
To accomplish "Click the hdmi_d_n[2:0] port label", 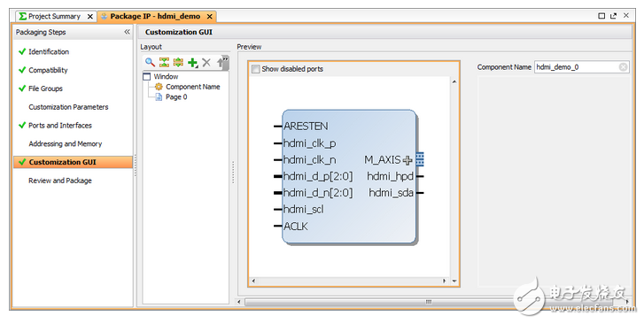I will click(x=318, y=193).
